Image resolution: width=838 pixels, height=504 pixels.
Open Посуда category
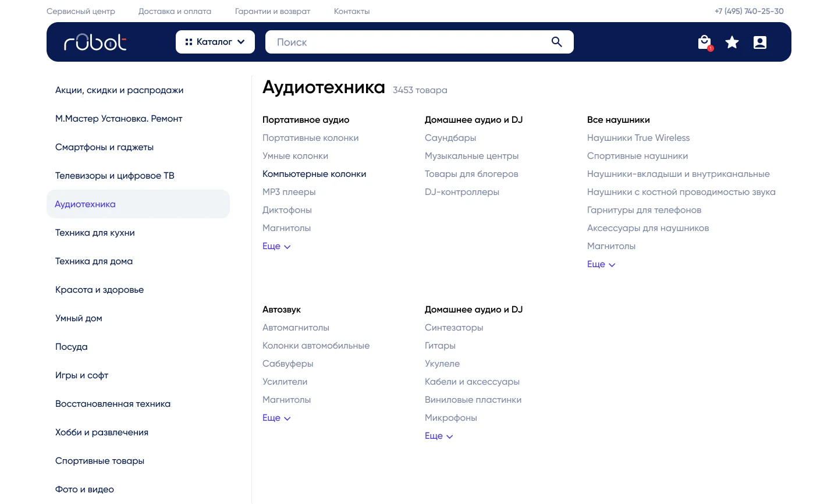tap(72, 347)
